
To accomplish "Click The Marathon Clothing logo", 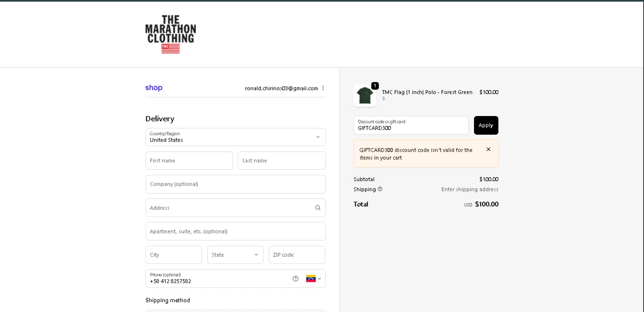I will point(170,34).
